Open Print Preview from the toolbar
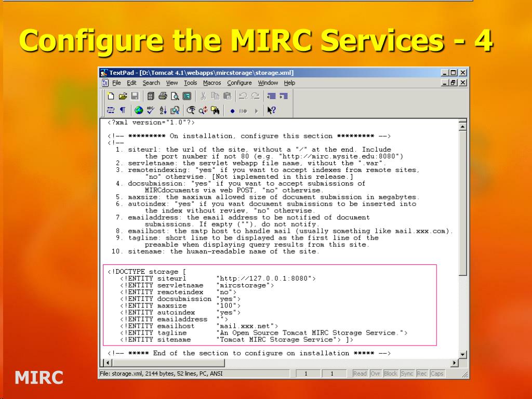 pos(175,96)
